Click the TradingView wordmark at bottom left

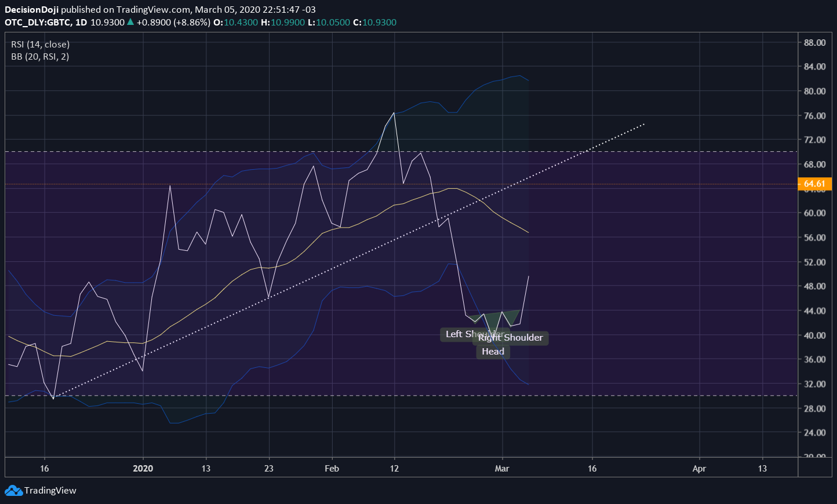(x=50, y=491)
